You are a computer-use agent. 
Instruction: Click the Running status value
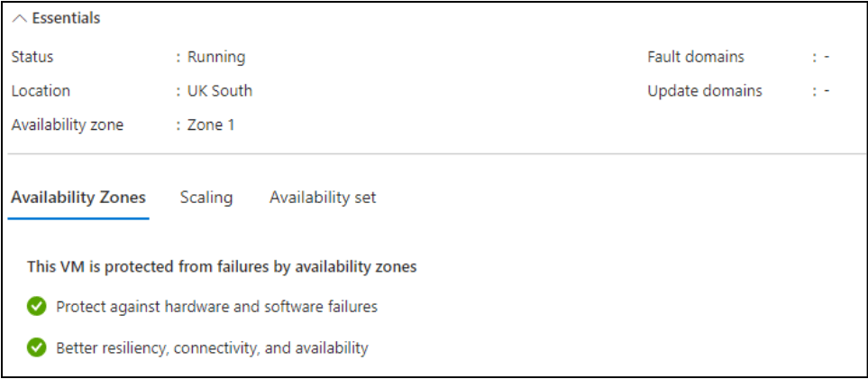pyautogui.click(x=216, y=57)
